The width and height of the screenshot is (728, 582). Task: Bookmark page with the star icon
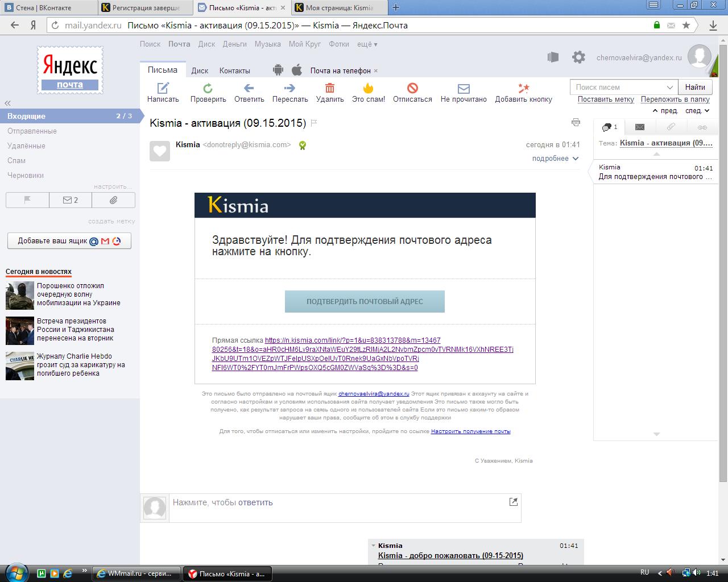click(686, 25)
